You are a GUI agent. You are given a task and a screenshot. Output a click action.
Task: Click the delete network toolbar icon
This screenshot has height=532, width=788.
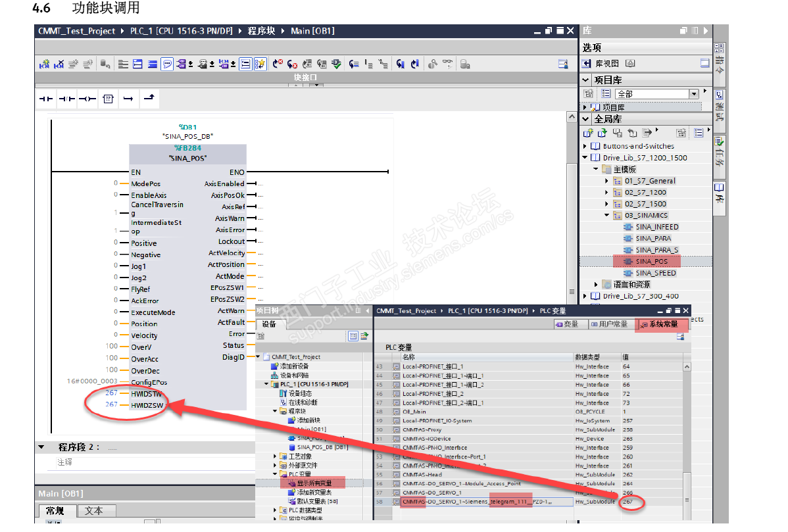tap(59, 64)
